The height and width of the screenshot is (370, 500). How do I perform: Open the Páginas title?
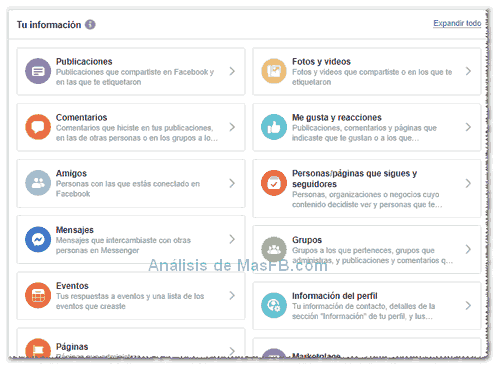pyautogui.click(x=72, y=347)
